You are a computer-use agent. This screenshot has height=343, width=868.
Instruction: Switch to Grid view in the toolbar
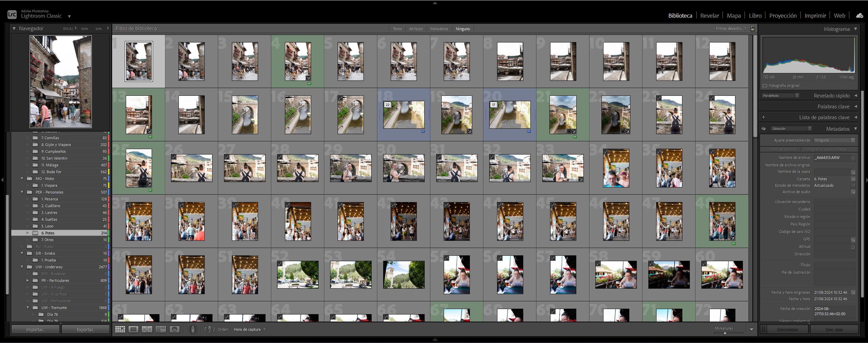click(120, 329)
